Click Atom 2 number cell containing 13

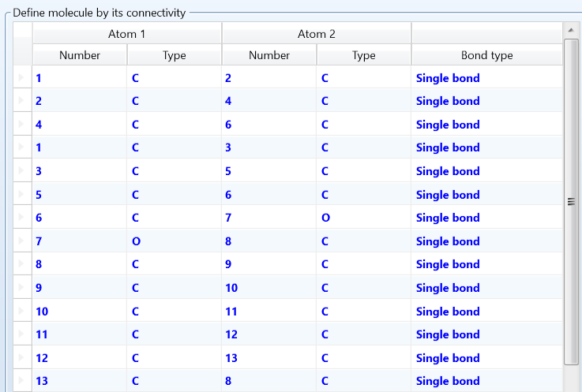click(231, 358)
